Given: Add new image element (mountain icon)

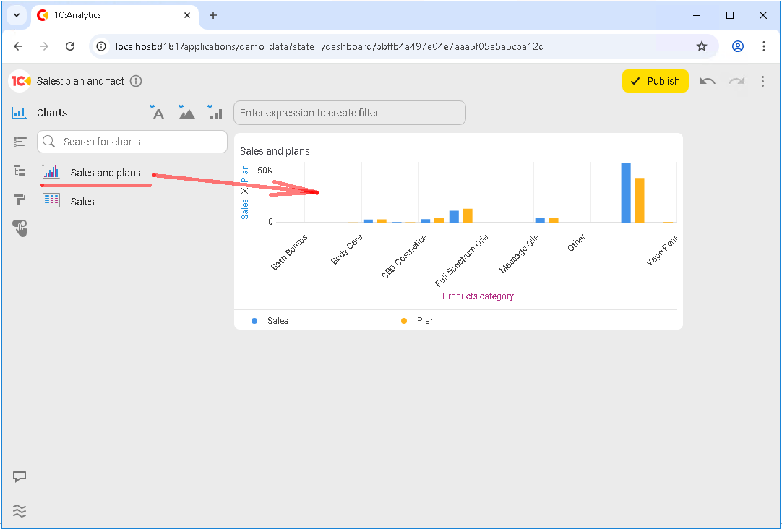Looking at the screenshot, I should coord(186,112).
